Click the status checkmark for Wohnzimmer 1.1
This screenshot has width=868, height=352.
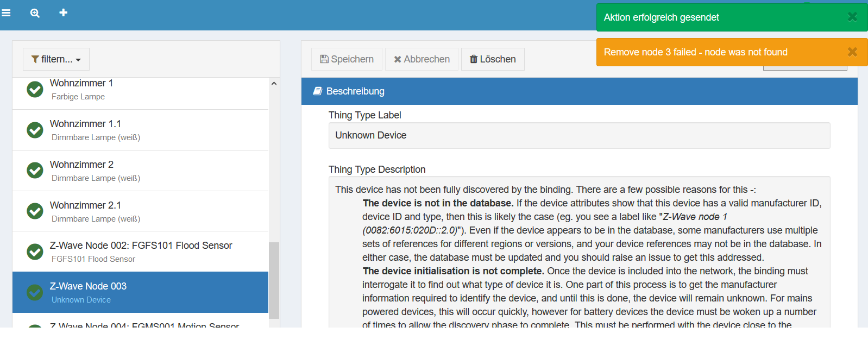point(35,130)
